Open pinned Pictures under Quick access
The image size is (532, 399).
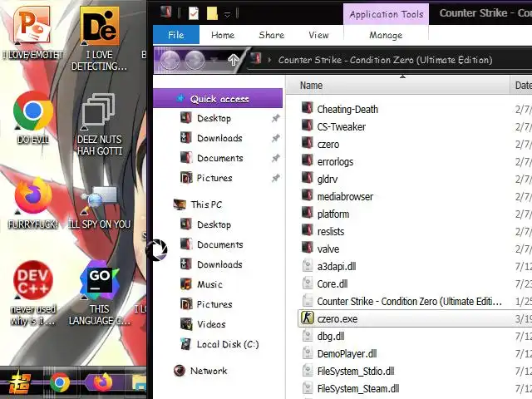pos(214,178)
